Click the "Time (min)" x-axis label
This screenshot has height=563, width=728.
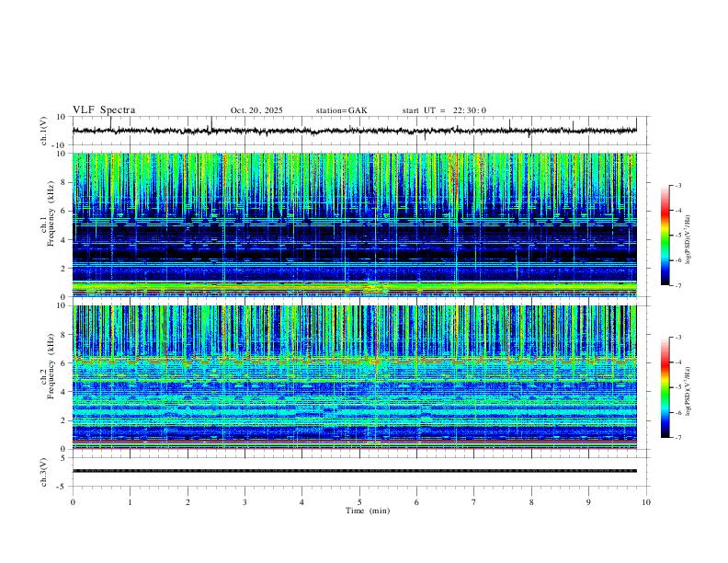point(368,511)
